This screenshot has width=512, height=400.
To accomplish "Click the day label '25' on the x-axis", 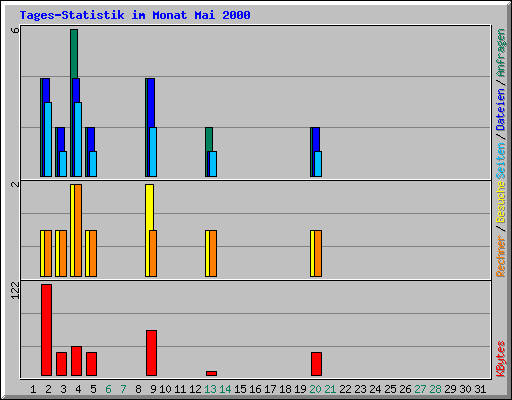I will coord(390,389).
